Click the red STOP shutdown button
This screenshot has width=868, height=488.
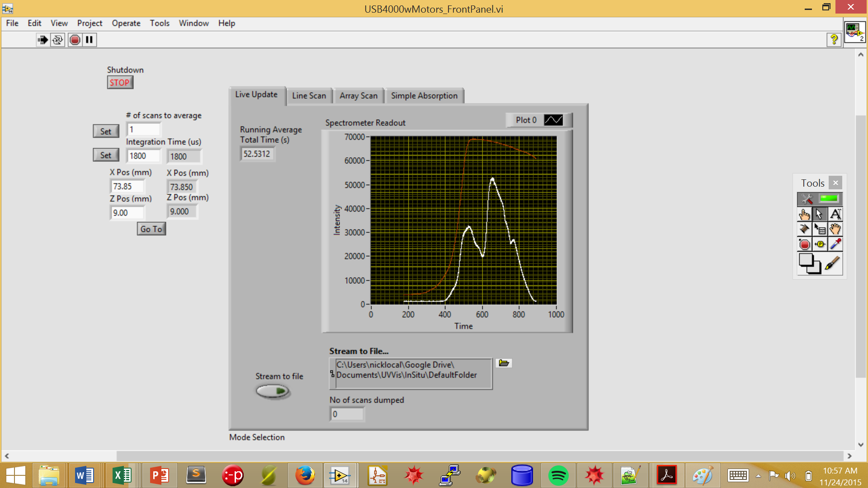pyautogui.click(x=120, y=83)
